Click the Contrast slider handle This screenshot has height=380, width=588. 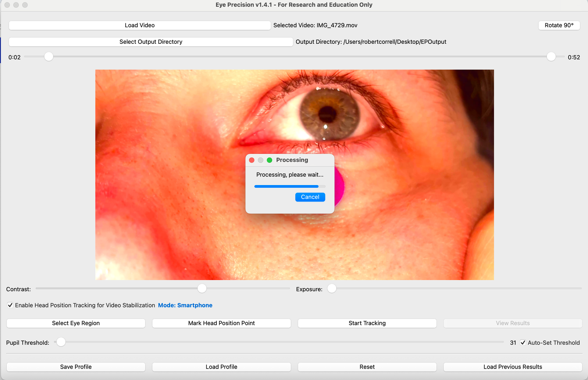[x=202, y=288]
